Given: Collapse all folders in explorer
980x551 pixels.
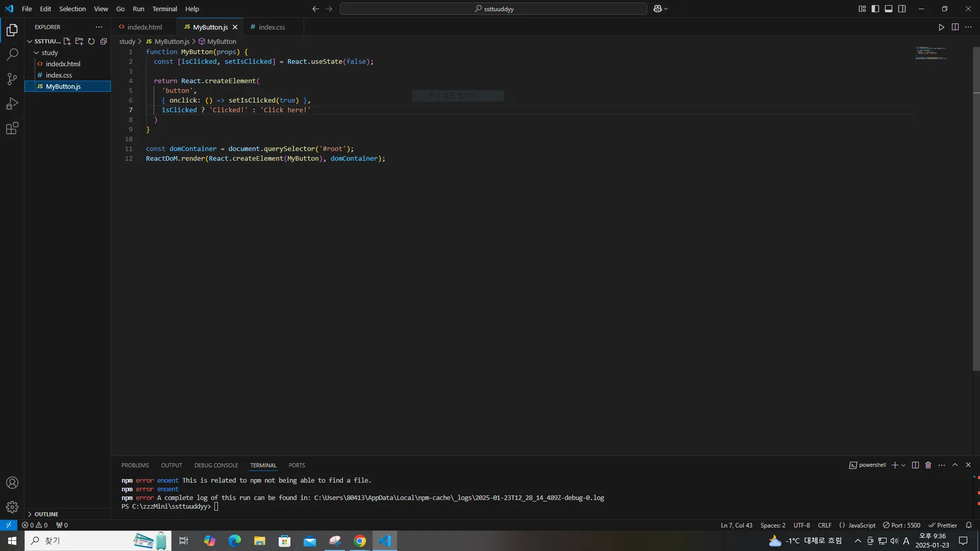Looking at the screenshot, I should point(104,41).
